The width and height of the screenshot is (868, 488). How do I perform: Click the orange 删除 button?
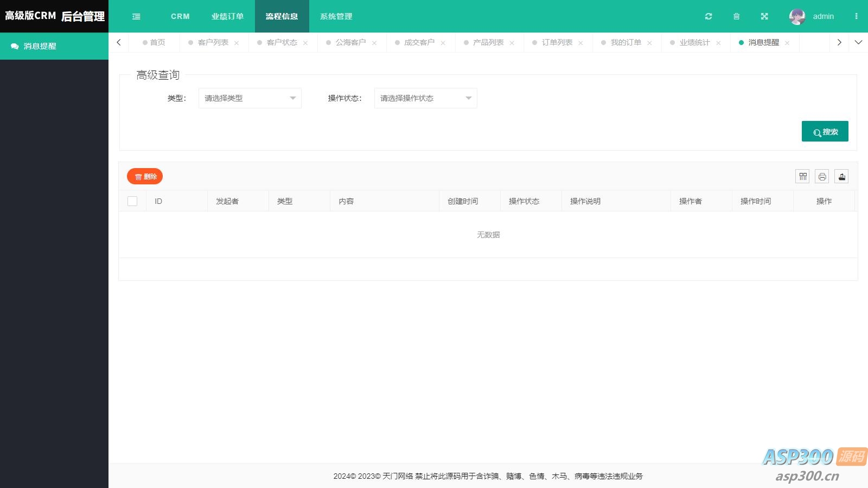[x=145, y=176]
